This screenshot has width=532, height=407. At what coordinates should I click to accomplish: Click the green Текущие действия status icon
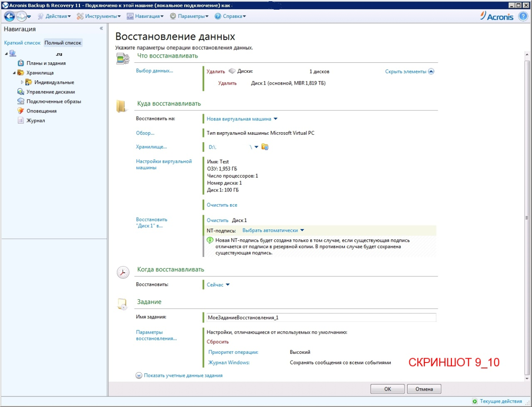[475, 401]
